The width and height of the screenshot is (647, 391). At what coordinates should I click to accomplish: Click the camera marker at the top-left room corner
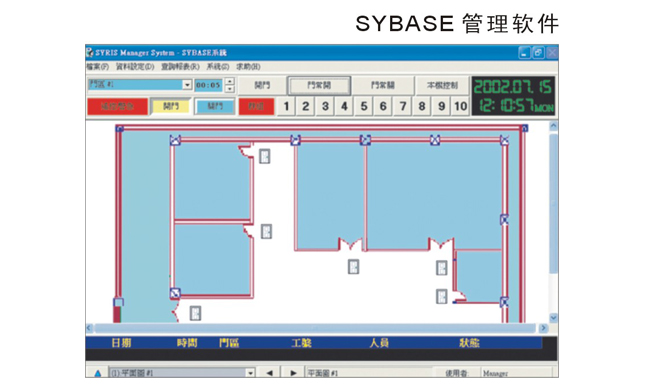[175, 140]
